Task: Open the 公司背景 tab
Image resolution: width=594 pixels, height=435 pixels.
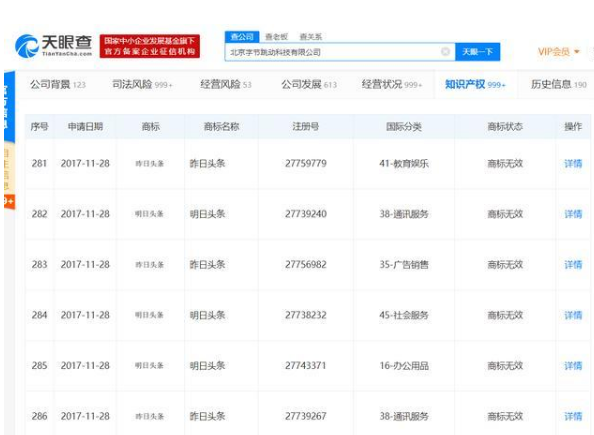Action: pyautogui.click(x=58, y=84)
